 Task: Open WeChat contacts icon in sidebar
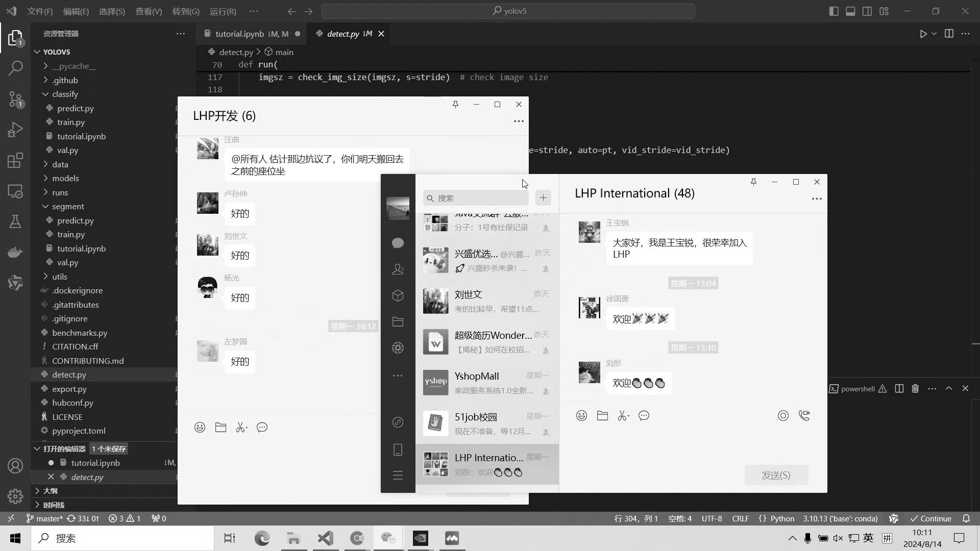[x=398, y=269]
